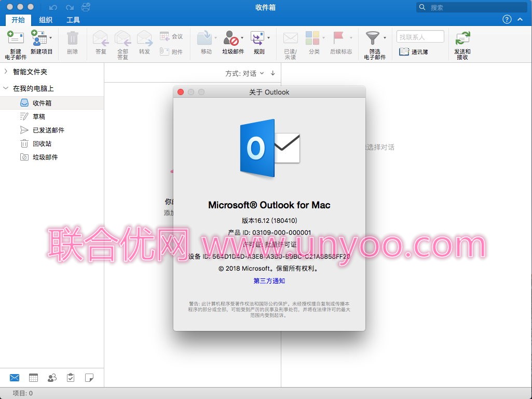Toggle the sort order arrow
The width and height of the screenshot is (532, 399).
click(273, 73)
